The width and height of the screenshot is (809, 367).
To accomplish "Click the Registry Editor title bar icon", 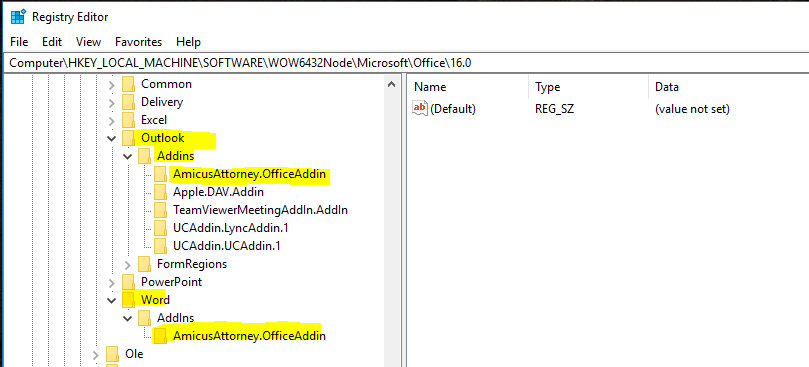I will pyautogui.click(x=18, y=17).
